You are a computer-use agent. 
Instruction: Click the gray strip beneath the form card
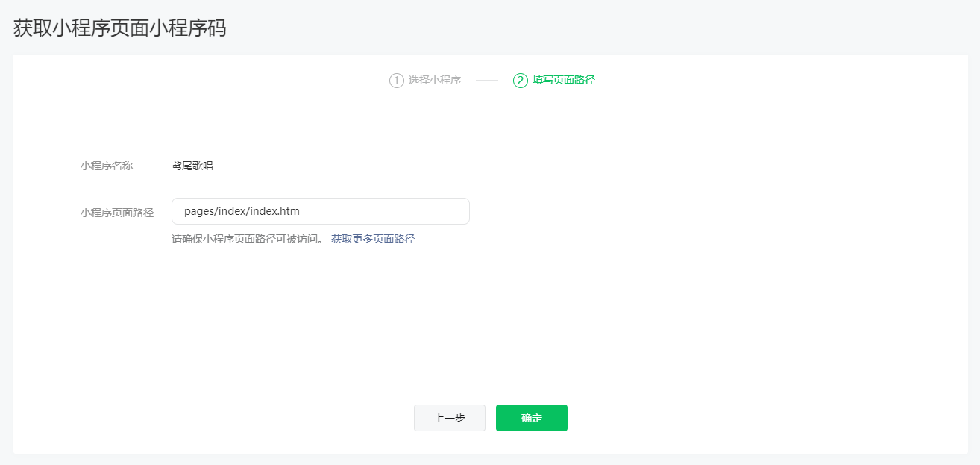[490, 459]
